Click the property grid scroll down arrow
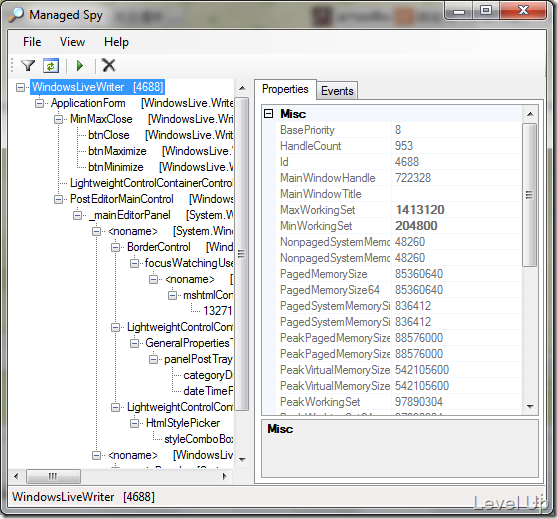Image resolution: width=558 pixels, height=519 pixels. (x=530, y=407)
